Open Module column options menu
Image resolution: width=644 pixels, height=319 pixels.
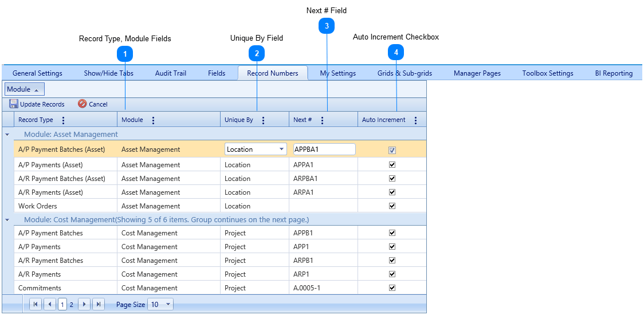pyautogui.click(x=153, y=120)
